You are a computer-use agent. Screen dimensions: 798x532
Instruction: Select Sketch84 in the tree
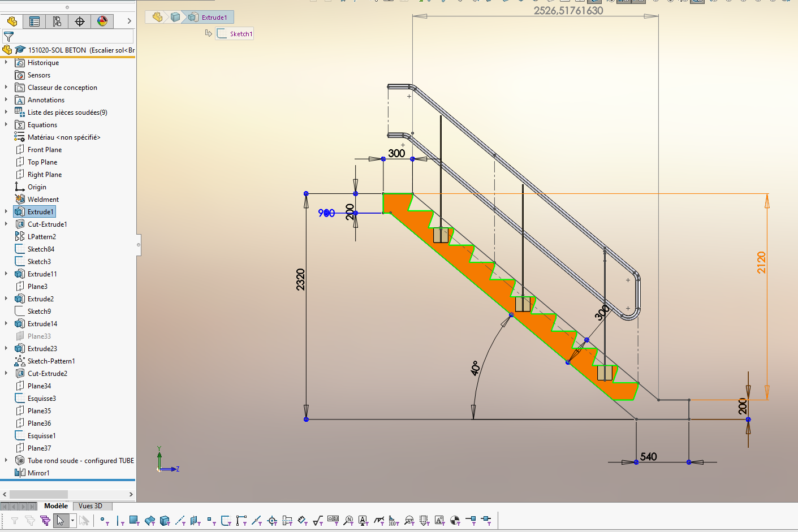coord(41,249)
